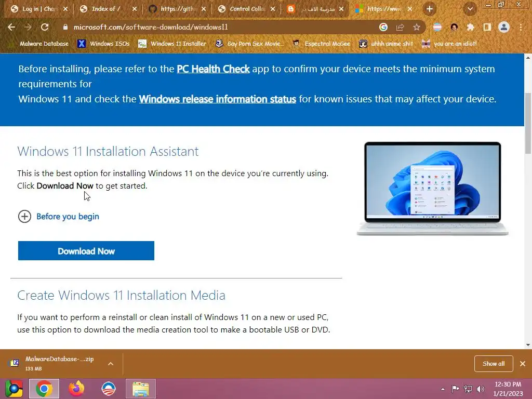The height and width of the screenshot is (399, 532).
Task: Switch to the GitHub tab
Action: coord(178,9)
